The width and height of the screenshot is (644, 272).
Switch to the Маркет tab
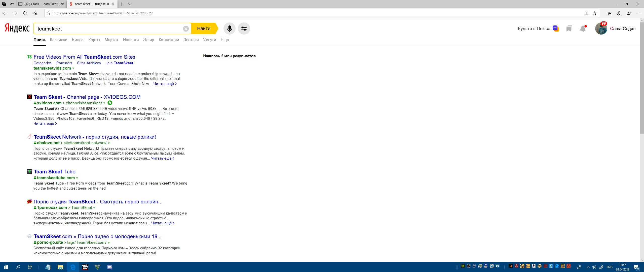[111, 40]
